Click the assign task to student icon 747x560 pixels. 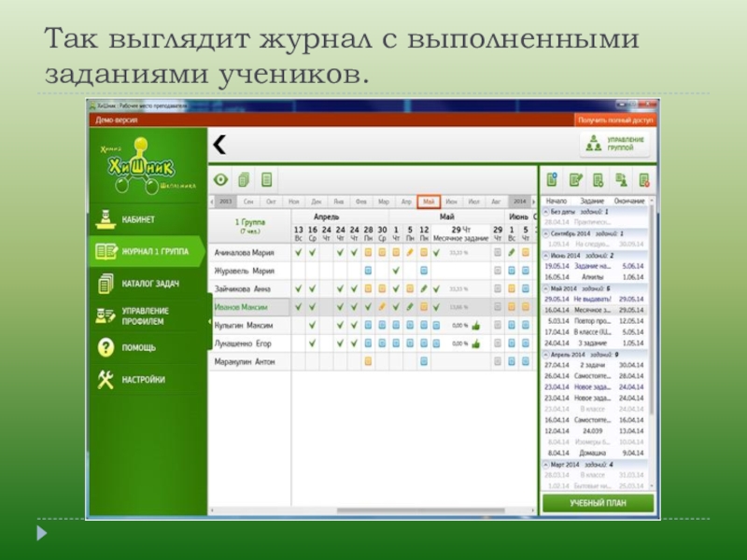coord(621,179)
